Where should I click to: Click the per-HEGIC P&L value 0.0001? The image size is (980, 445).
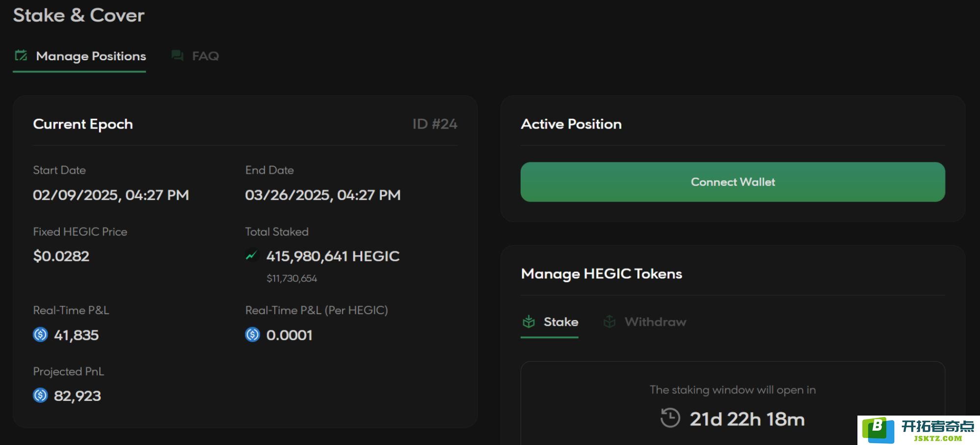(289, 335)
